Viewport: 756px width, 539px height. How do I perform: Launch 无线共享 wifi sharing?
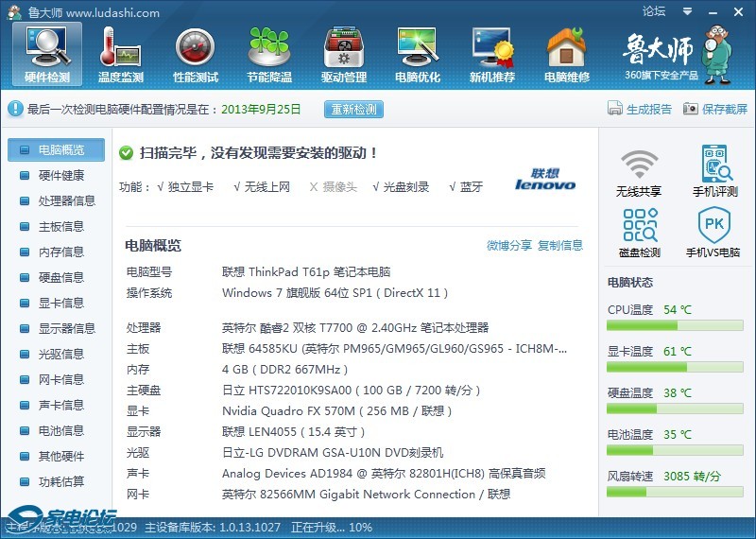pos(639,172)
